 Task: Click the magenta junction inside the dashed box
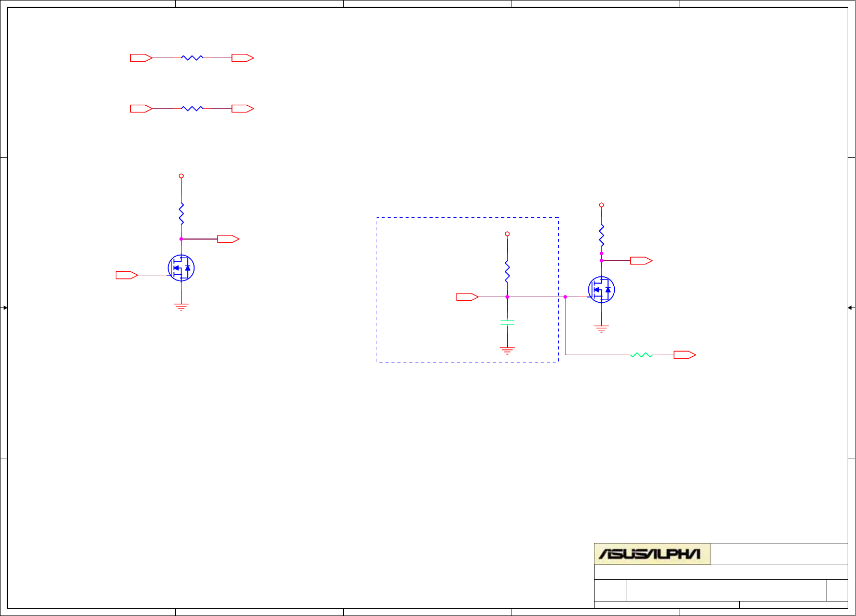pyautogui.click(x=507, y=297)
